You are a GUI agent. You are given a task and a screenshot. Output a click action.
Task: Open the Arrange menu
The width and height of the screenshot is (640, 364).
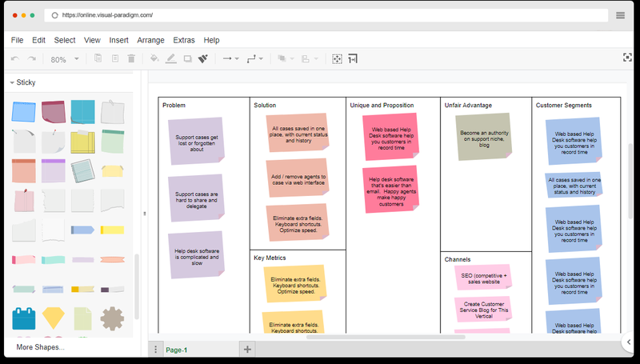pyautogui.click(x=150, y=40)
